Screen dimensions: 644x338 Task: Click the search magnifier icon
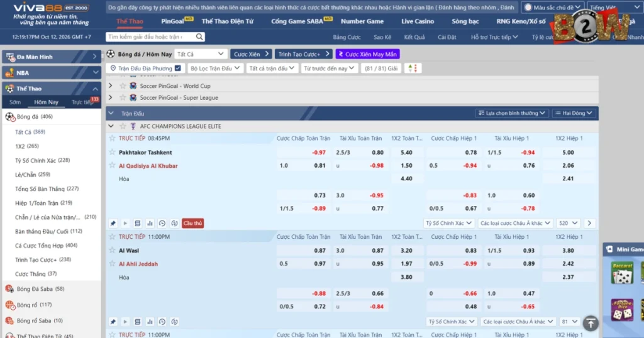coord(199,37)
